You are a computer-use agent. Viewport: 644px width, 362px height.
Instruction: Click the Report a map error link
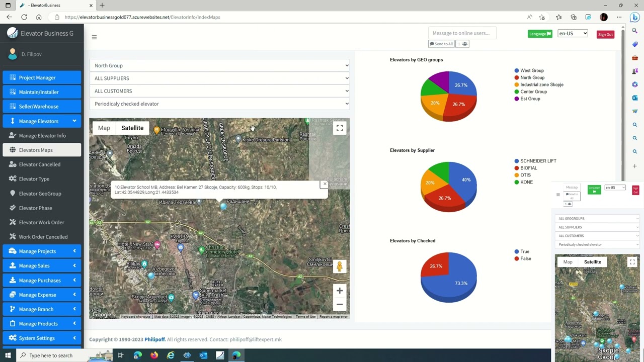click(334, 317)
